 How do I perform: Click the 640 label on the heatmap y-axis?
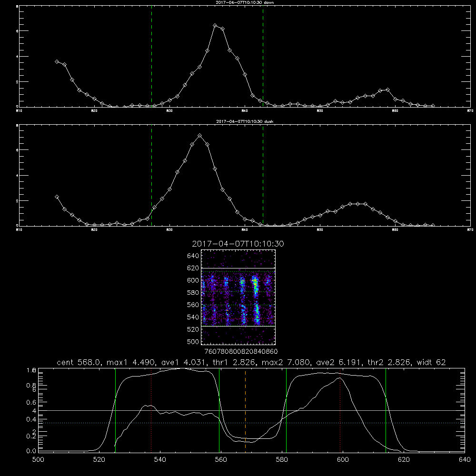pos(193,256)
